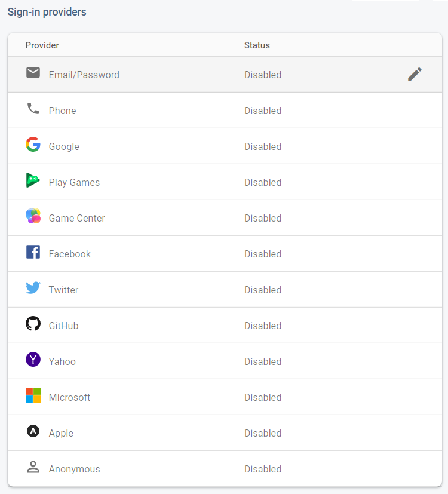Image resolution: width=448 pixels, height=494 pixels.
Task: Open the Email/Password edit pencil
Action: pos(415,74)
